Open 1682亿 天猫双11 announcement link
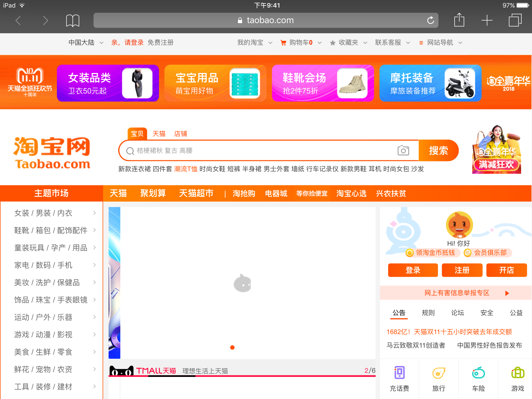 pyautogui.click(x=449, y=332)
